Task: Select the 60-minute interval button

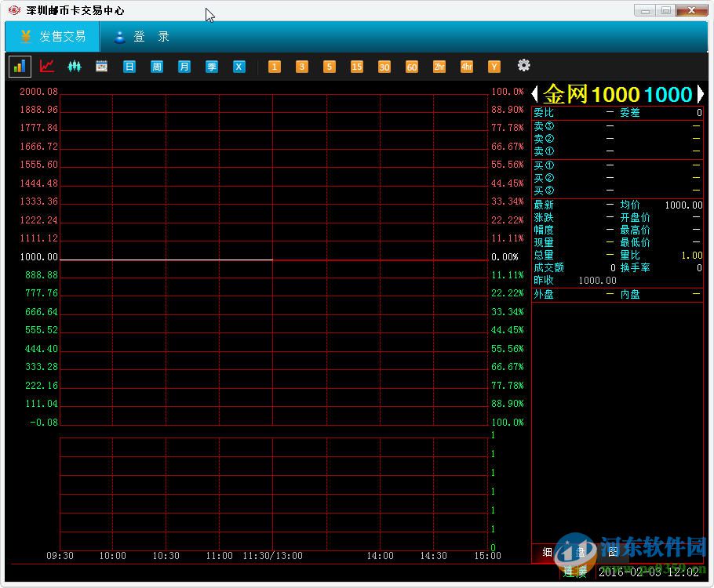Action: (412, 67)
